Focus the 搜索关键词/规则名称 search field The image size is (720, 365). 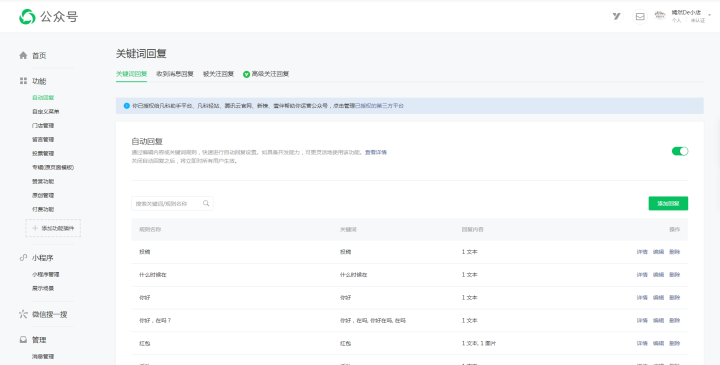[172, 203]
